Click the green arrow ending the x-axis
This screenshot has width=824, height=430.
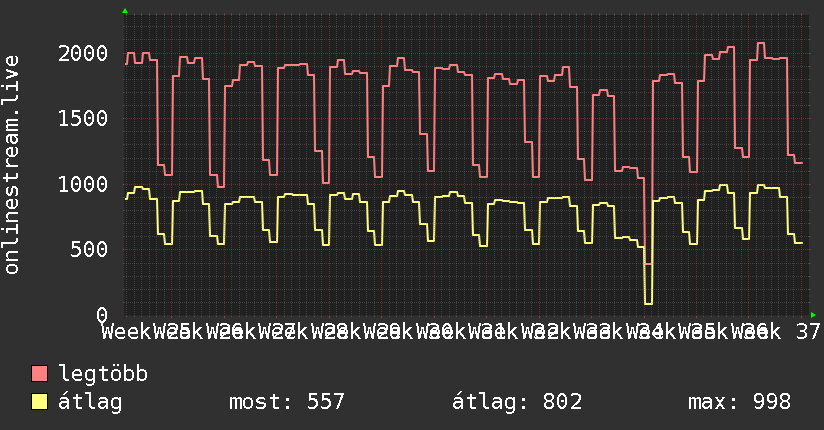[x=813, y=315]
